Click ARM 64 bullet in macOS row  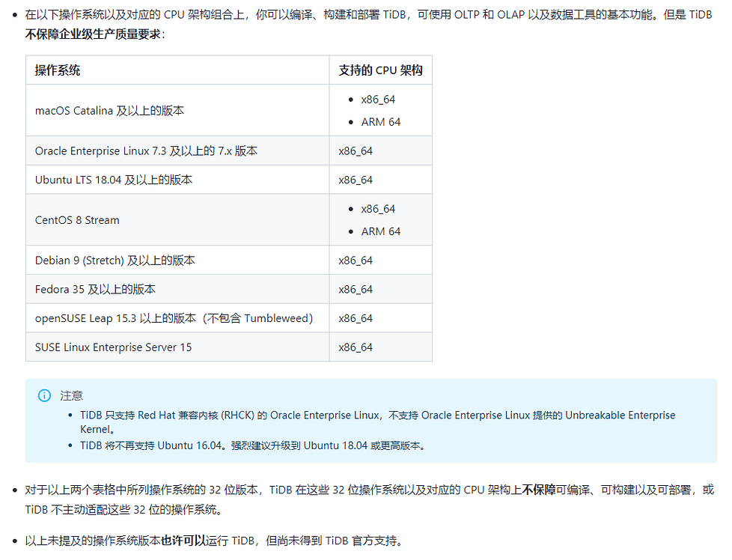pyautogui.click(x=380, y=122)
